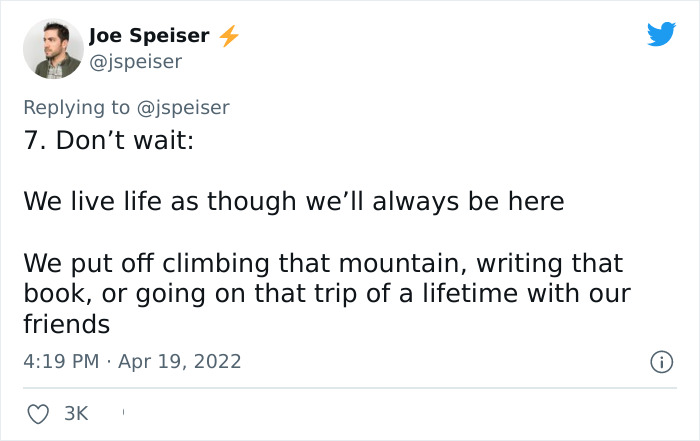The height and width of the screenshot is (441, 700).
Task: Click the "We live life as though" sentence
Action: pyautogui.click(x=294, y=201)
